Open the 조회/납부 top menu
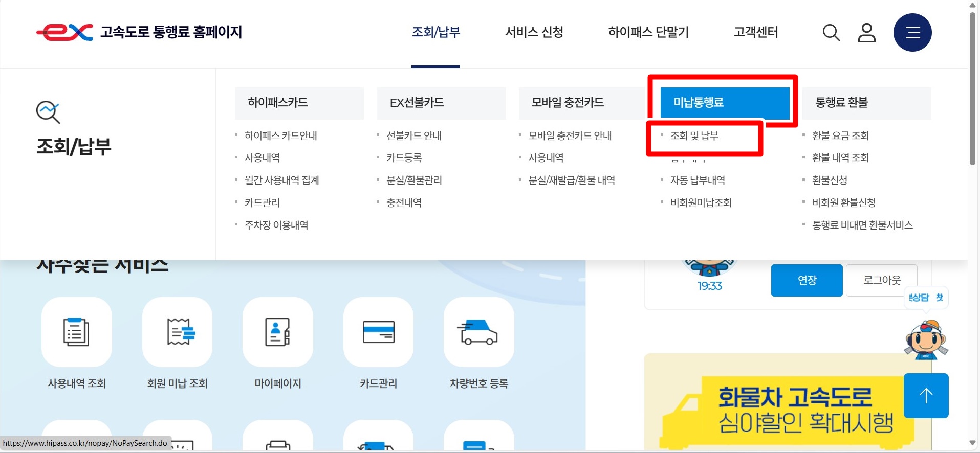This screenshot has height=453, width=980. pos(436,32)
